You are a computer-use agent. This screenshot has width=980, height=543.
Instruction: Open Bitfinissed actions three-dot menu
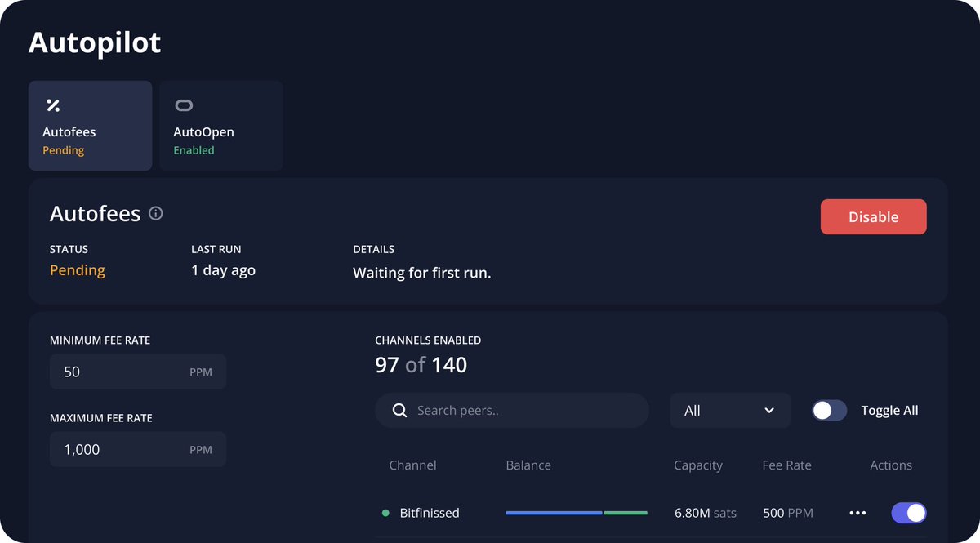[x=857, y=513]
